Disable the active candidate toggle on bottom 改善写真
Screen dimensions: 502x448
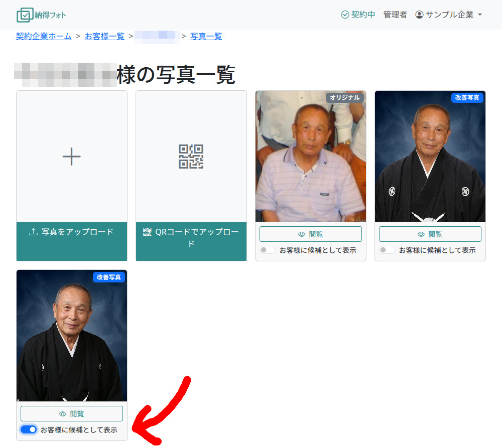tap(29, 429)
